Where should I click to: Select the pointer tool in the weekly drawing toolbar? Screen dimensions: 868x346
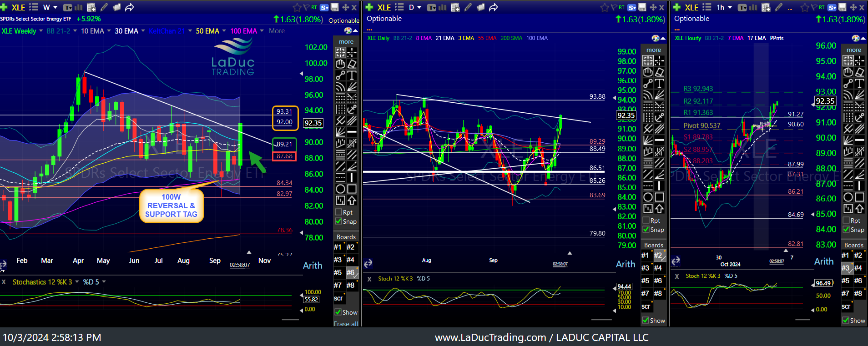(x=340, y=52)
